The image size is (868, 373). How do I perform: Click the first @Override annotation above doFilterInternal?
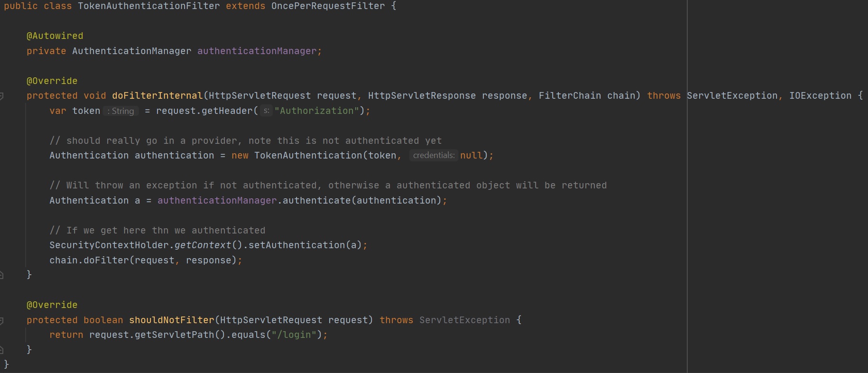pyautogui.click(x=52, y=81)
